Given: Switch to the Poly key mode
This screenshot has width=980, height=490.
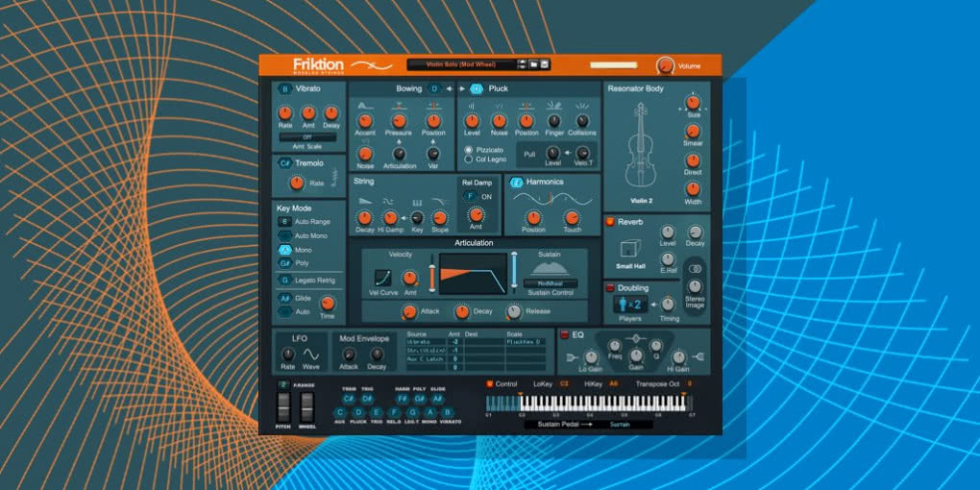Looking at the screenshot, I should (285, 263).
